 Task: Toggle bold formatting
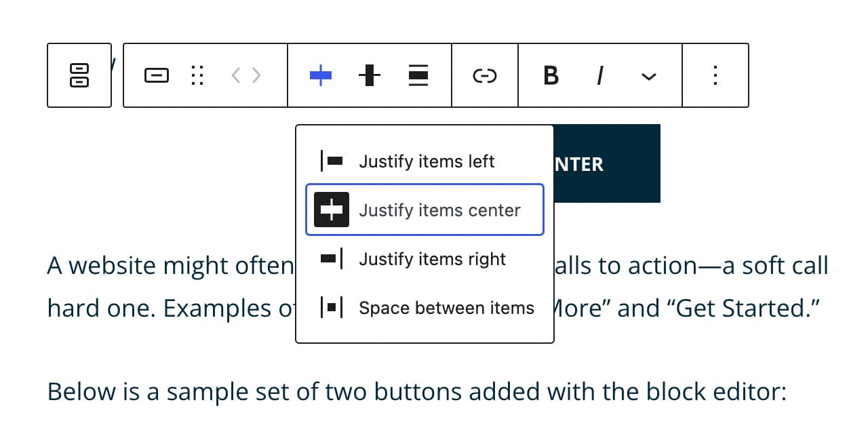pyautogui.click(x=551, y=75)
